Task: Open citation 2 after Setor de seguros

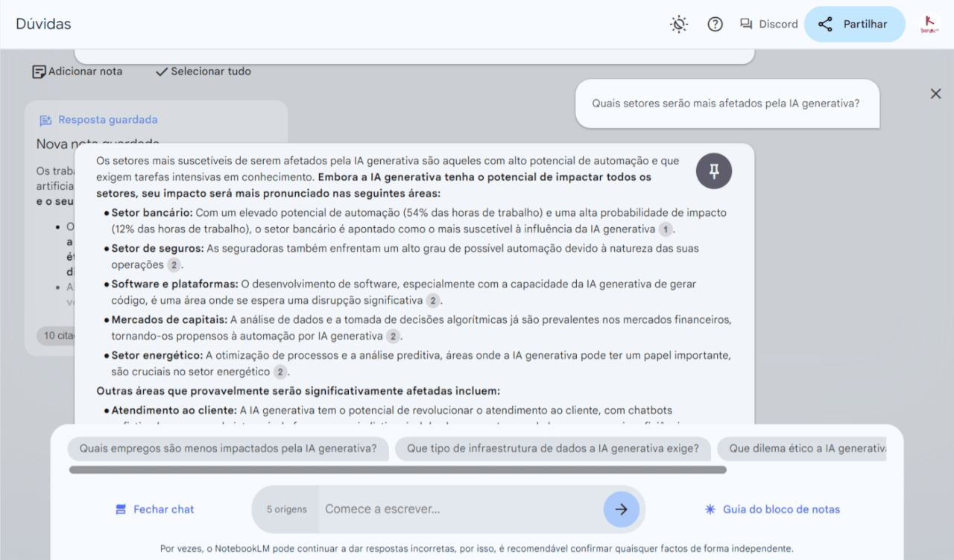Action: click(x=174, y=265)
